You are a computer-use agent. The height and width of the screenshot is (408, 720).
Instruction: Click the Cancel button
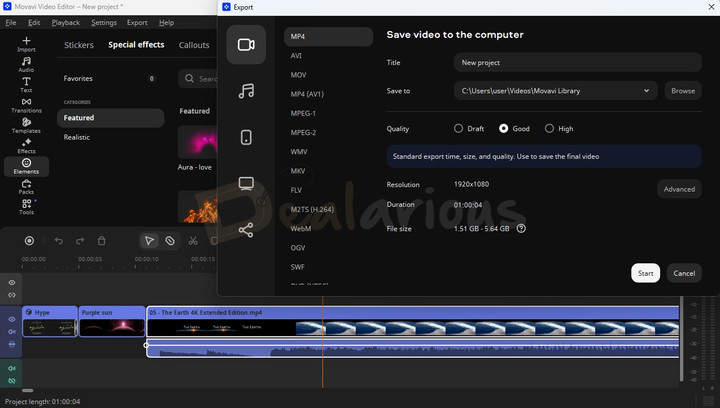click(x=684, y=273)
